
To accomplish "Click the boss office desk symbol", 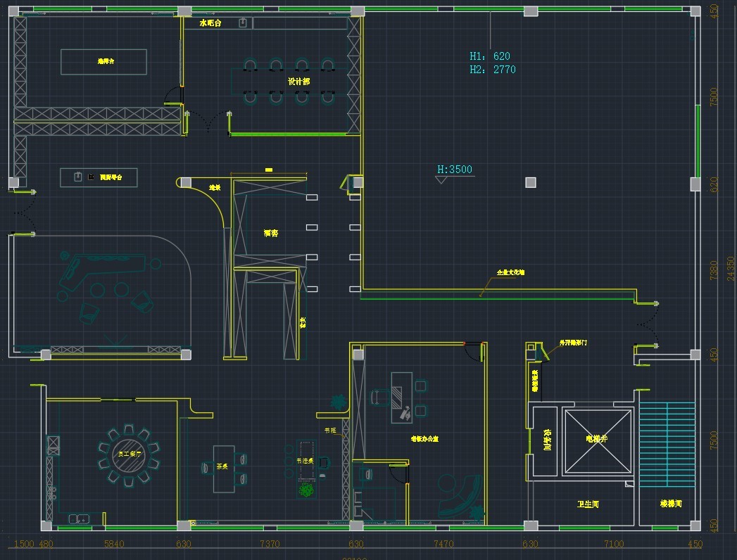I will pyautogui.click(x=401, y=397).
